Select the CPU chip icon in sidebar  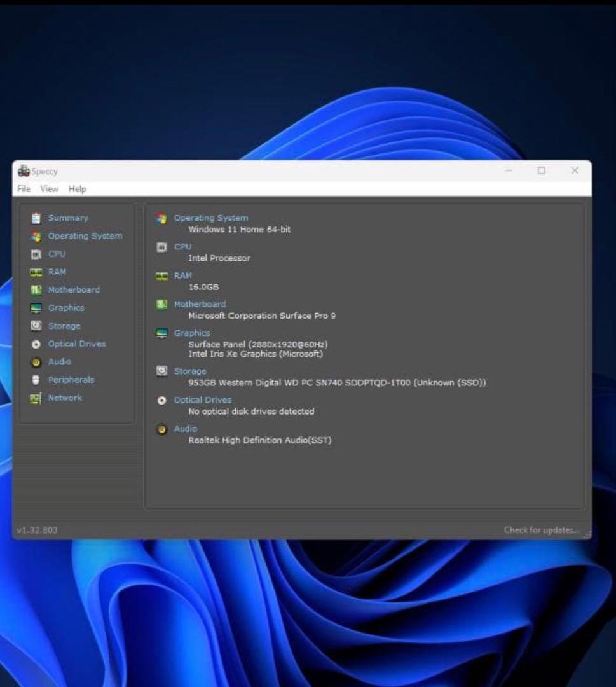(x=36, y=254)
